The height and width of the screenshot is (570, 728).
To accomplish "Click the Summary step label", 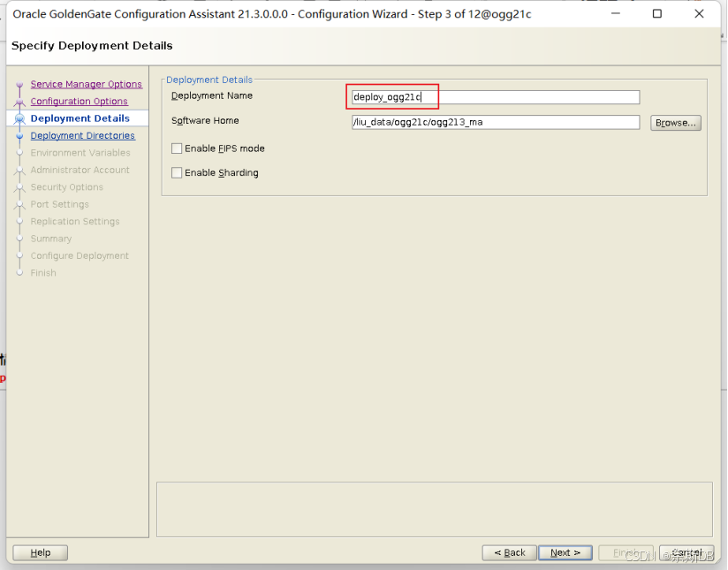I will [51, 239].
